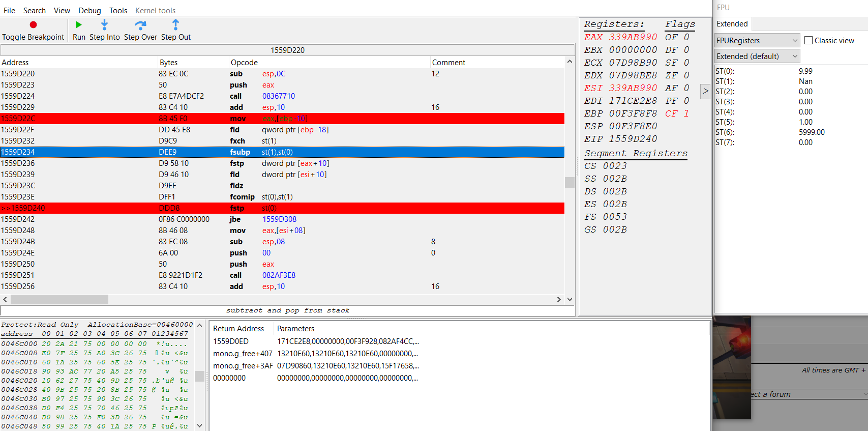The width and height of the screenshot is (868, 431).
Task: Open the Debug menu
Action: 89,11
